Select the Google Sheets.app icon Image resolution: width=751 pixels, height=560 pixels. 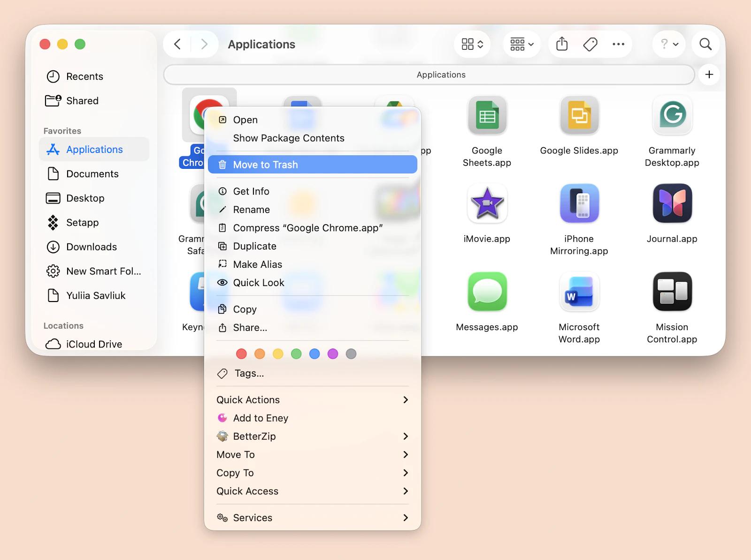(x=487, y=115)
